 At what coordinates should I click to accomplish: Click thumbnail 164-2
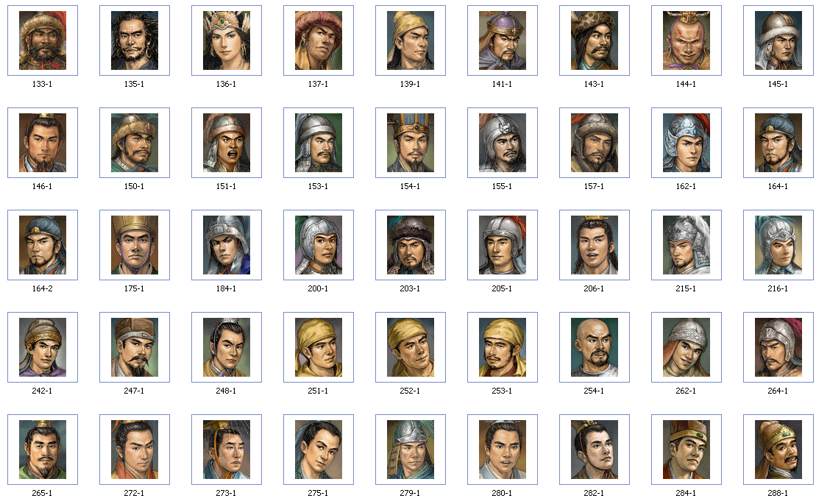click(43, 245)
